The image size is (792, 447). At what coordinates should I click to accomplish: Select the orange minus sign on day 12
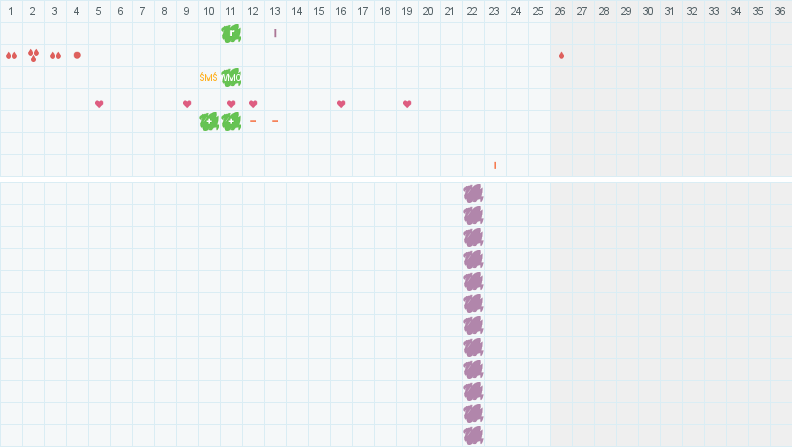(253, 121)
